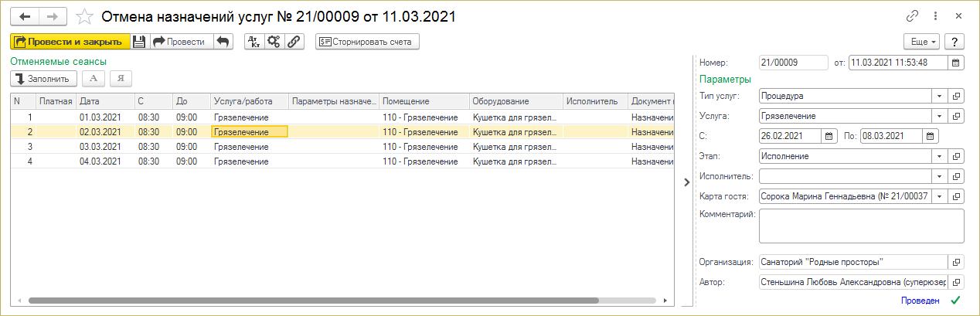Open calendar for the 'С' date 26.02.2021
Image resolution: width=980 pixels, height=316 pixels.
(x=829, y=136)
